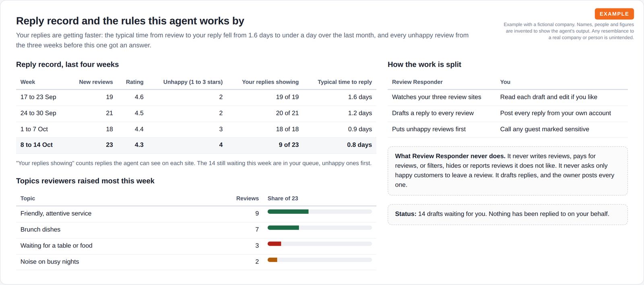Click the What Review Responder never does note
This screenshot has height=285, width=644.
coord(508,171)
